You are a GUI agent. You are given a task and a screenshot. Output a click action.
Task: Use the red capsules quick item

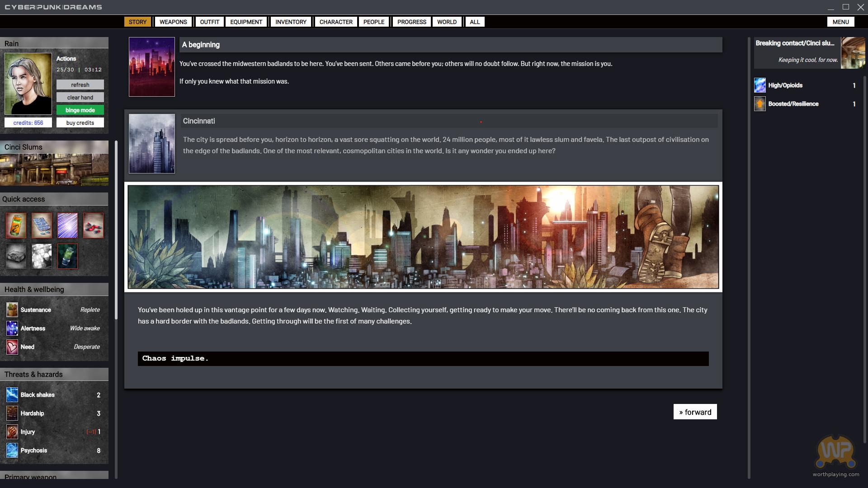click(x=93, y=225)
